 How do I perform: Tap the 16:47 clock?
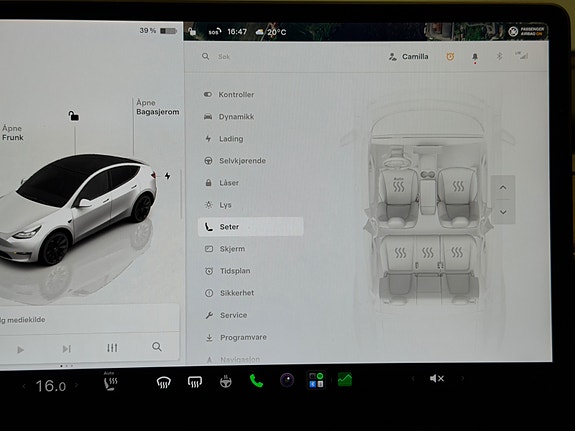(237, 32)
